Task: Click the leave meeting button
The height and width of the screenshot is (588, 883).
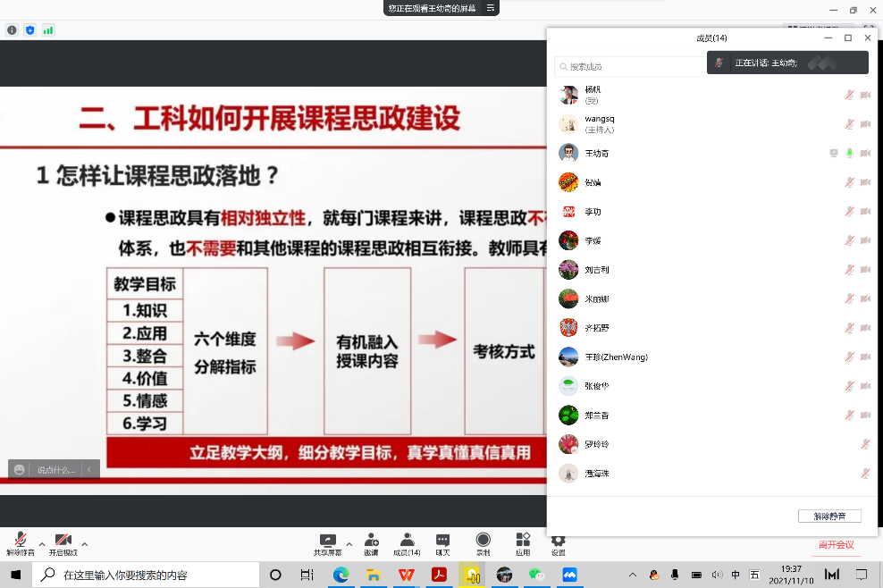Action: pos(836,544)
